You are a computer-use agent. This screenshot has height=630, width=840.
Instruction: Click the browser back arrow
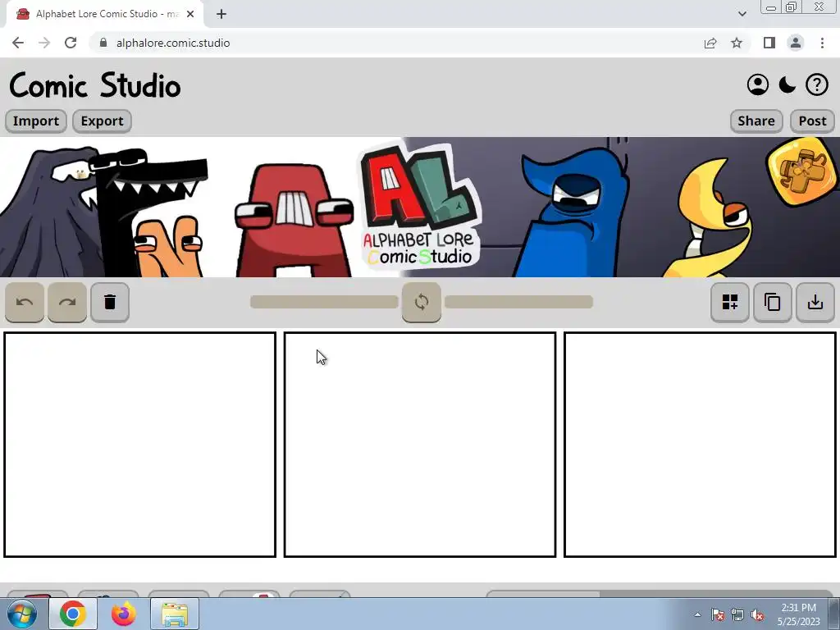[x=18, y=43]
